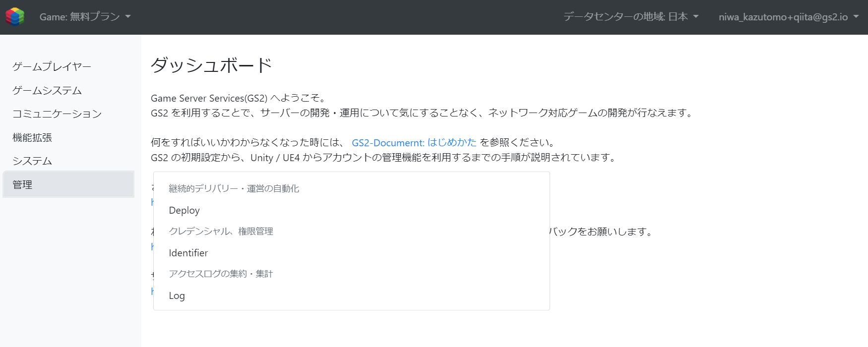Click the アクセスログの集約・集計 section label

click(221, 274)
